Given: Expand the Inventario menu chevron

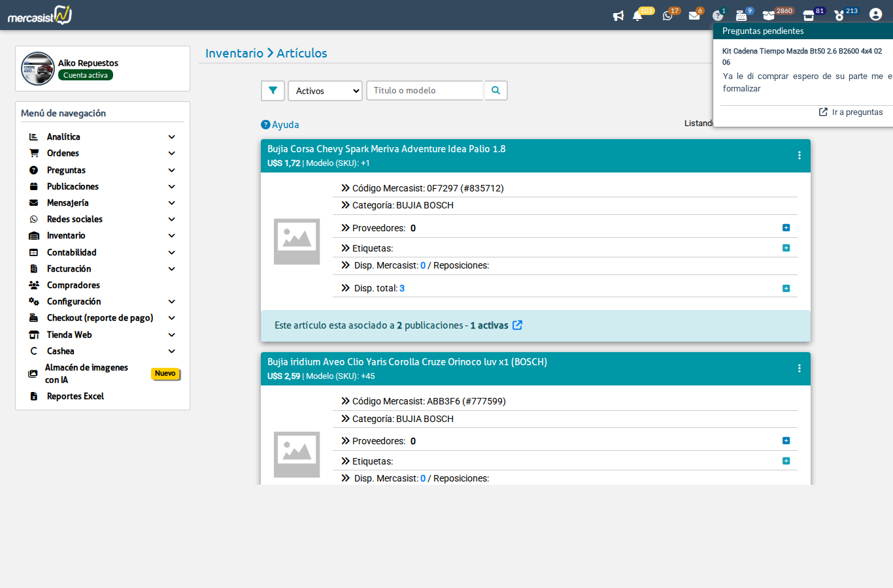Looking at the screenshot, I should click(x=171, y=236).
